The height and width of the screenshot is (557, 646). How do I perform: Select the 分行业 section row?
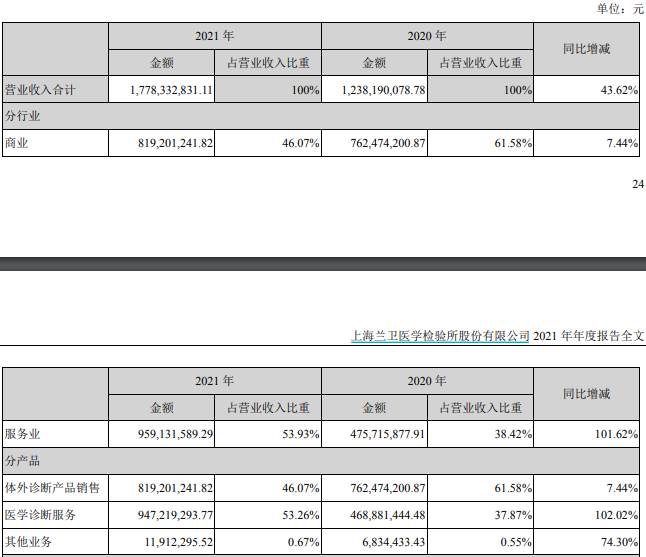(x=321, y=116)
